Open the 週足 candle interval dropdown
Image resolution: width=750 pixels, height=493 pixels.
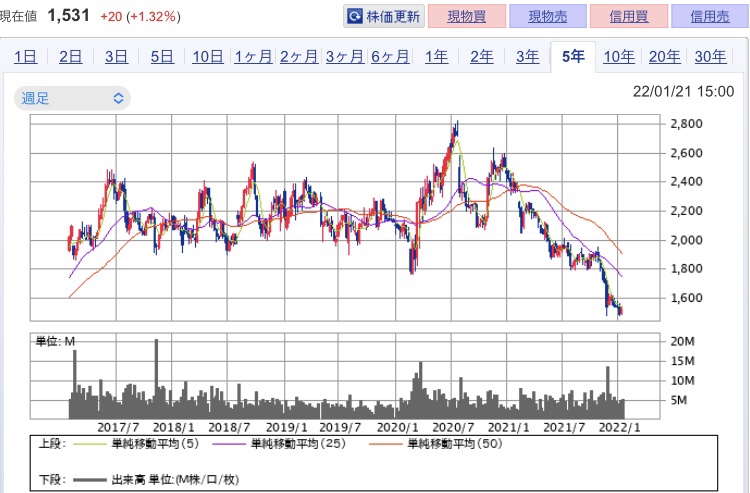[72, 99]
